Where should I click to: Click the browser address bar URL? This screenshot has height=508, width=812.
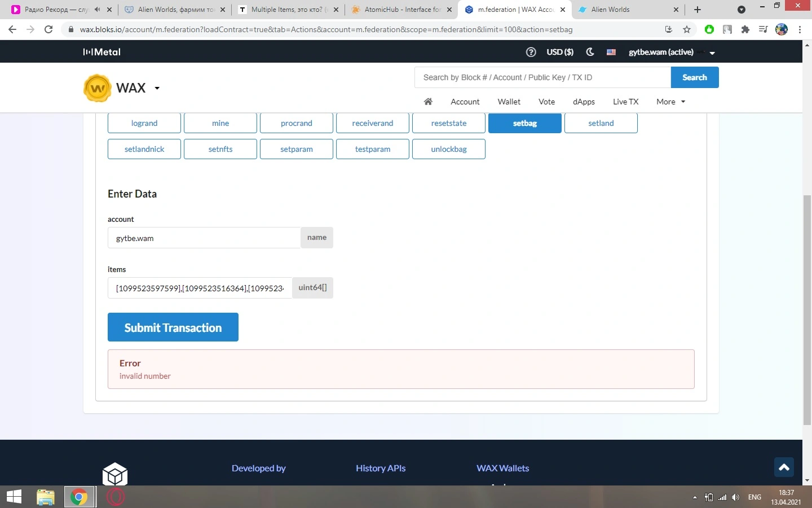click(x=326, y=29)
